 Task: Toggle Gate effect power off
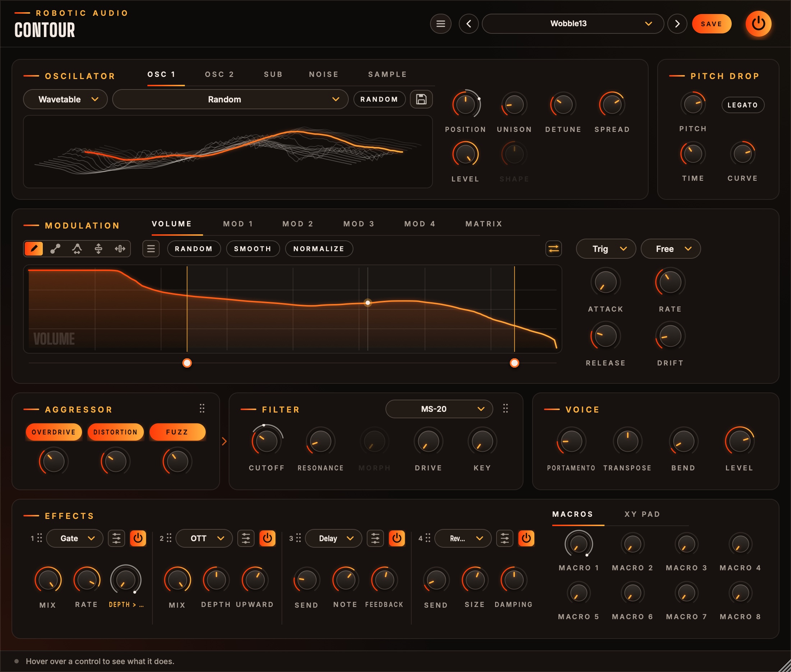pos(138,538)
